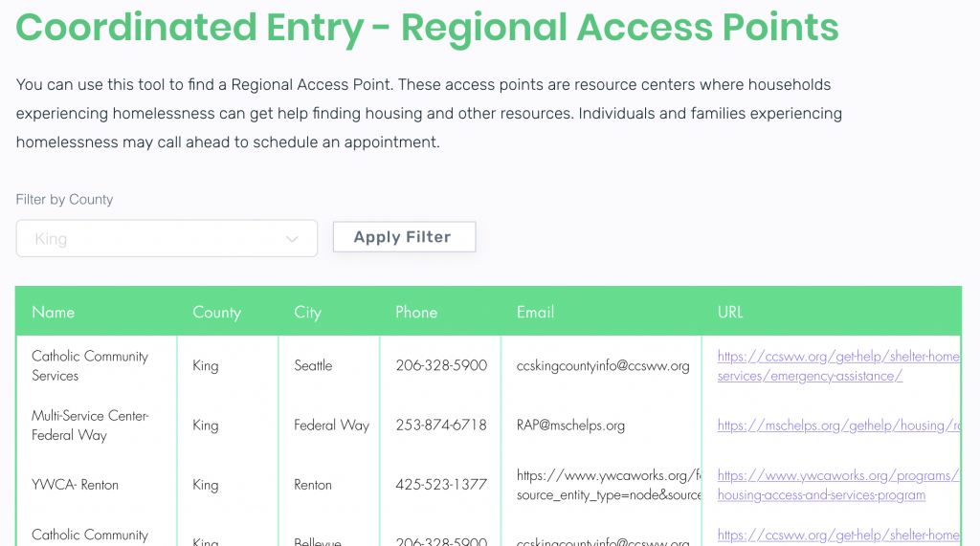Select the YWCA- Renton name cell
Image resolution: width=980 pixels, height=546 pixels.
(97, 485)
